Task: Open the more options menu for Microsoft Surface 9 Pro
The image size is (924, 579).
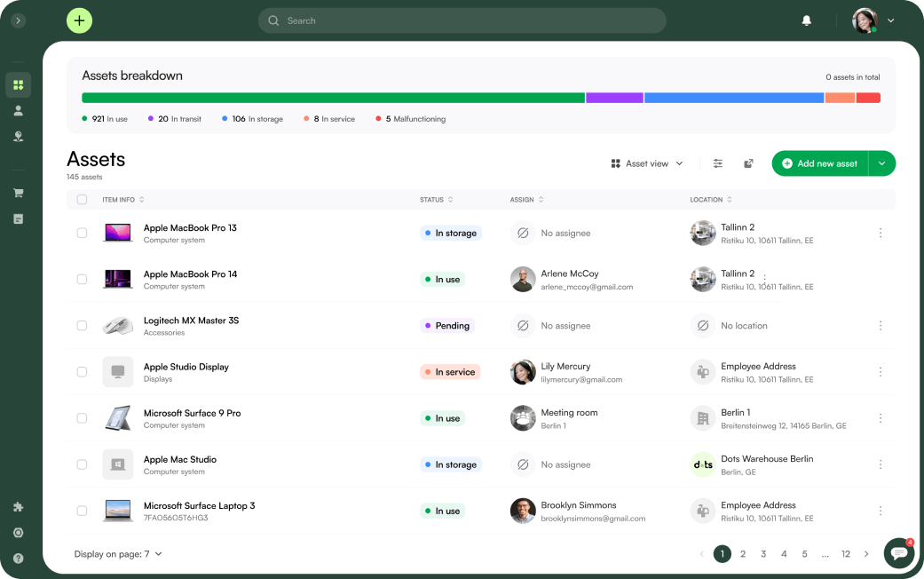Action: pos(881,418)
